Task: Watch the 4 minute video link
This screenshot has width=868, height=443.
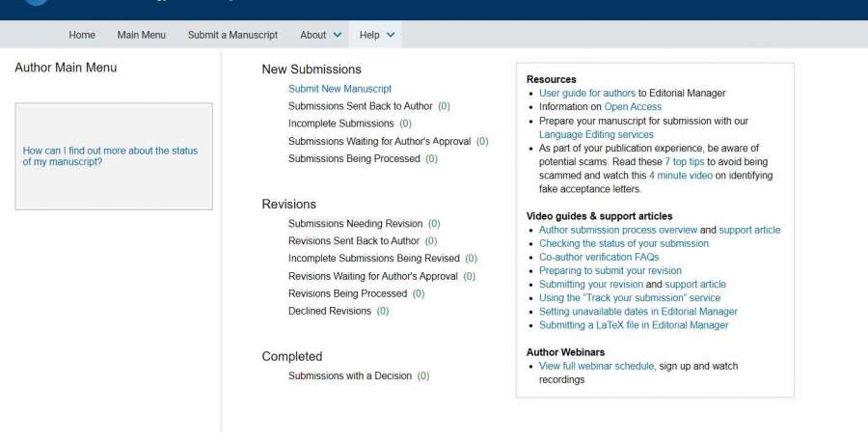Action: [x=681, y=177]
